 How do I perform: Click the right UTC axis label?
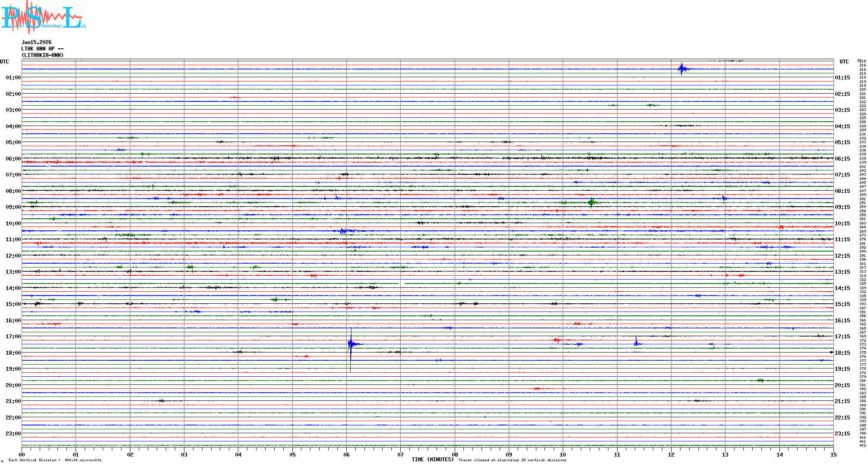point(844,62)
